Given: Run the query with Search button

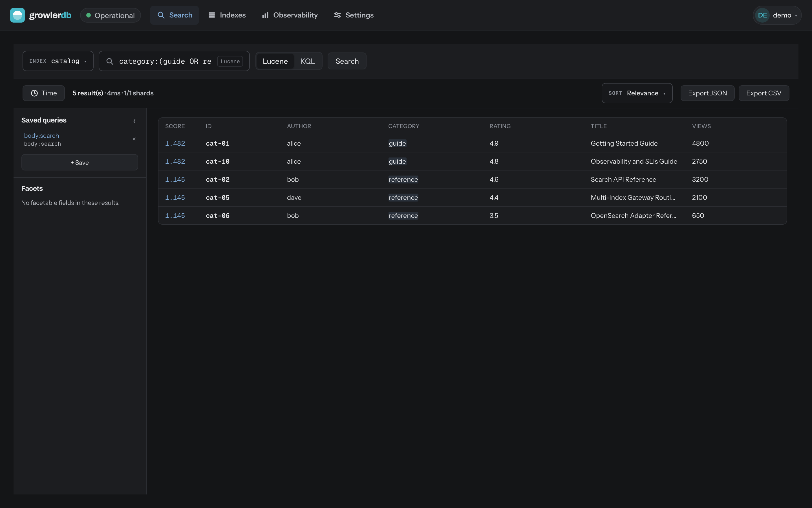Looking at the screenshot, I should 347,61.
